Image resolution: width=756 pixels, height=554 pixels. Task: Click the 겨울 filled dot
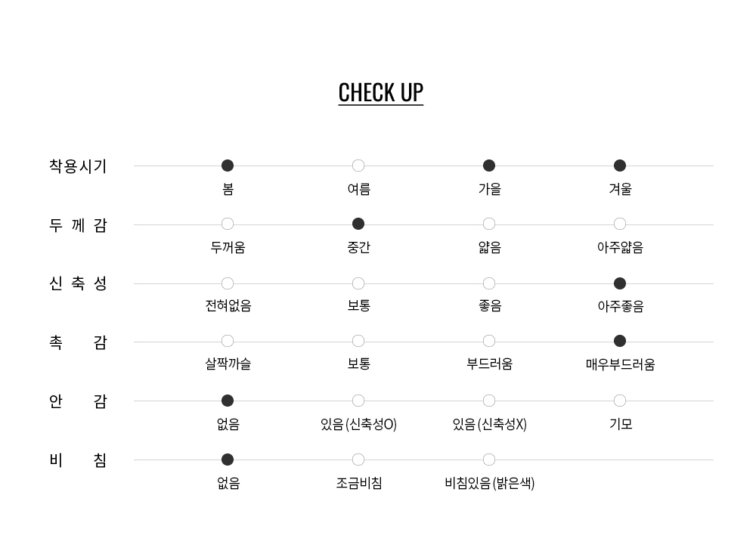tap(620, 166)
